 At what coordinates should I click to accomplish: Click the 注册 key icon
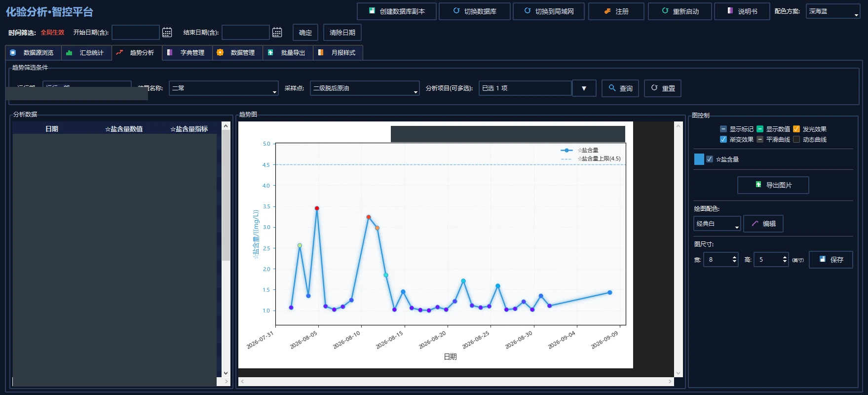[607, 11]
